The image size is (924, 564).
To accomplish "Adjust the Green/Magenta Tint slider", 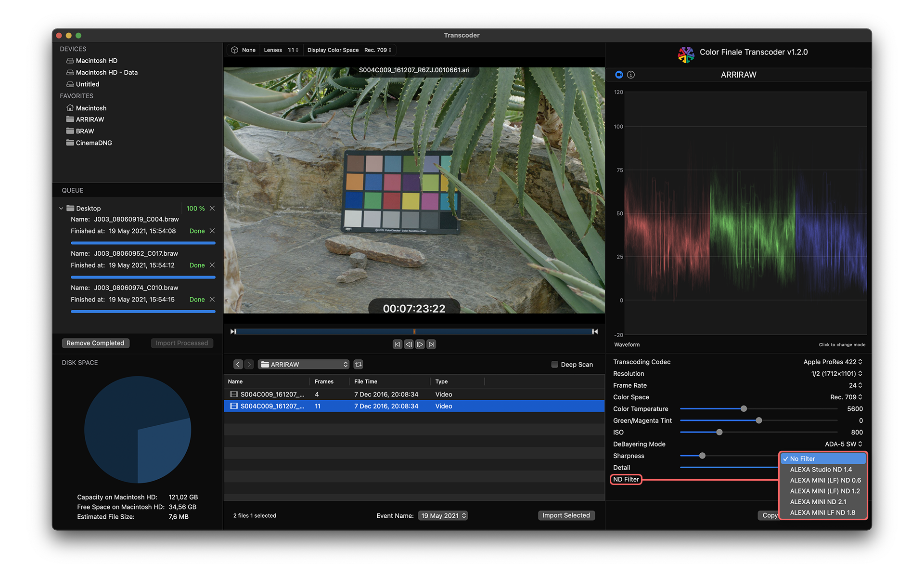I will (x=758, y=421).
